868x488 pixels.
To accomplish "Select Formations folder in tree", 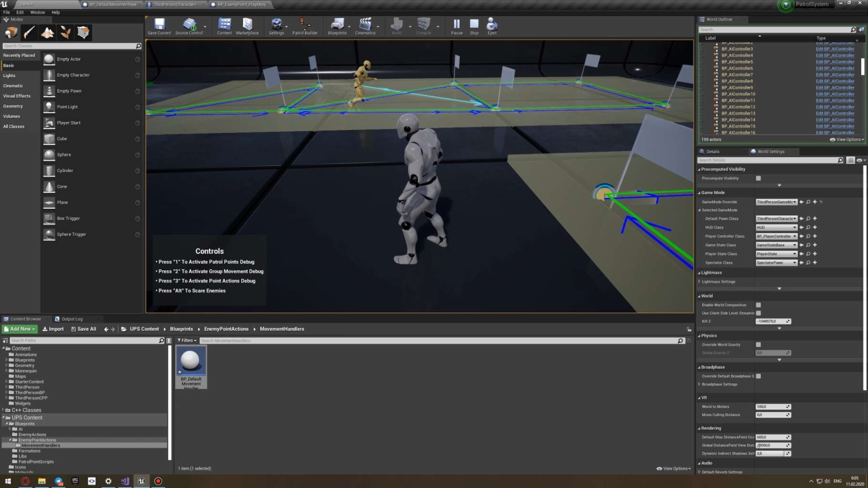I will (x=29, y=451).
